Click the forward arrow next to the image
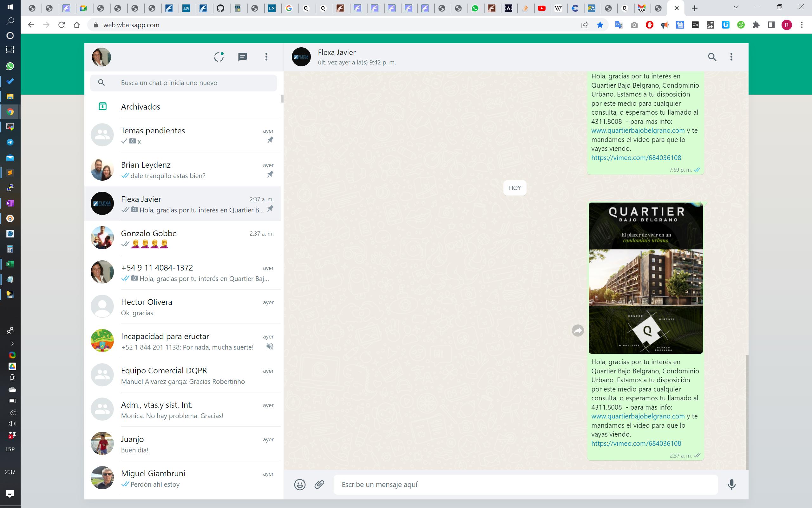The width and height of the screenshot is (812, 508). [x=578, y=331]
